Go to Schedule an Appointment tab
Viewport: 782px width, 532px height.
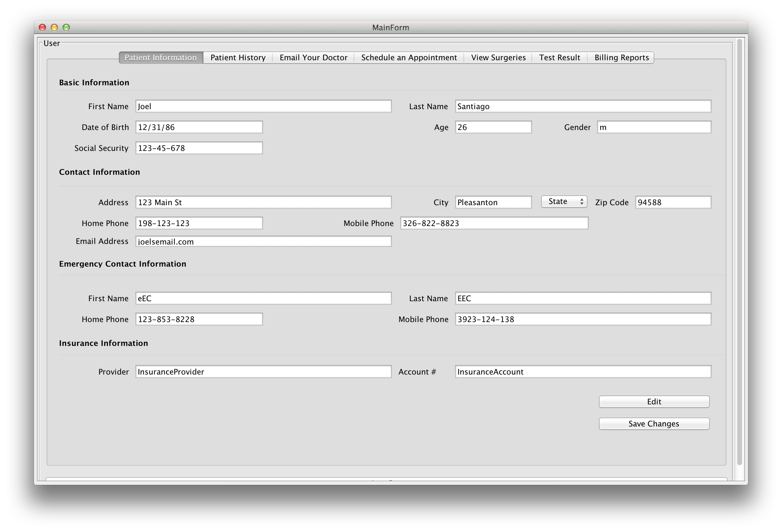(409, 58)
